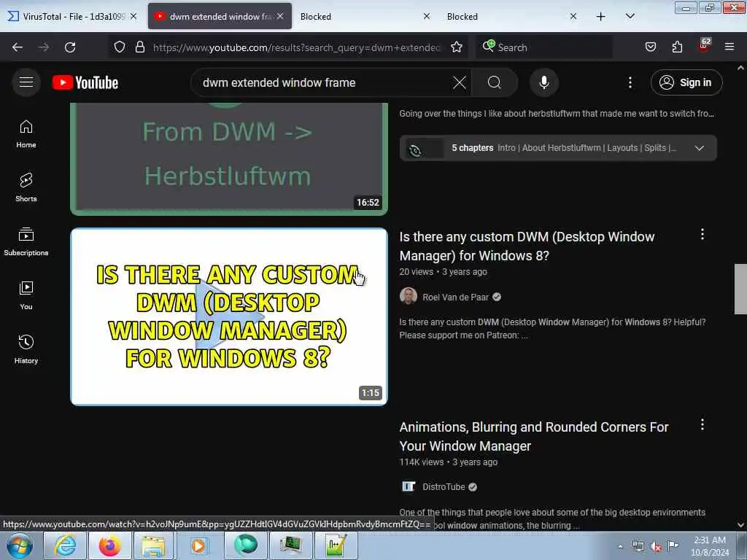Open the Windows 8 custom DWM video title
The height and width of the screenshot is (560, 747).
(x=527, y=246)
